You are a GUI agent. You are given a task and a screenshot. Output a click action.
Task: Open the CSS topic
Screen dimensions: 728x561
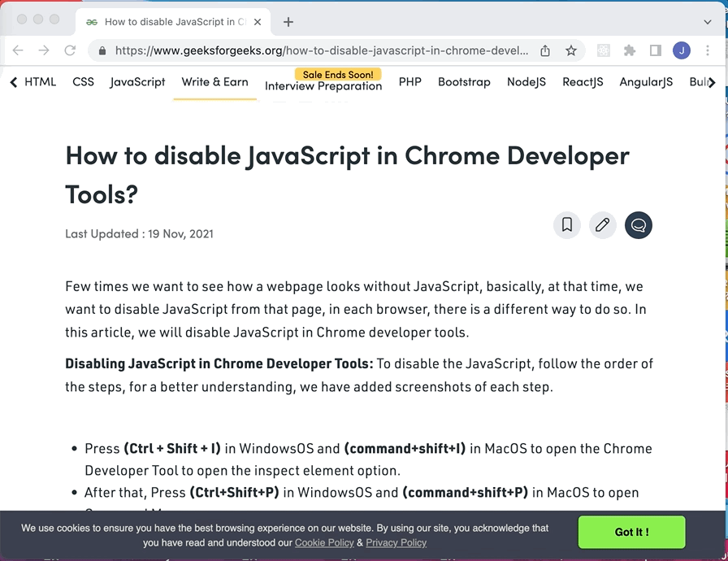tap(83, 82)
